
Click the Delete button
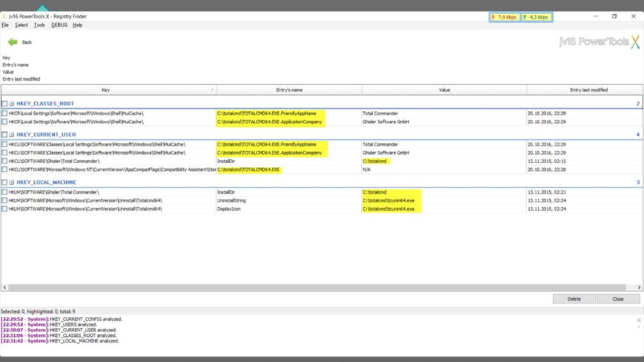pos(574,299)
